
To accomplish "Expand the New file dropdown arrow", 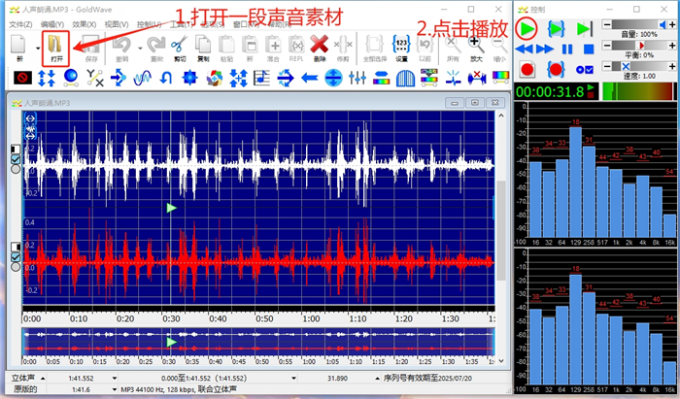I will [38, 48].
